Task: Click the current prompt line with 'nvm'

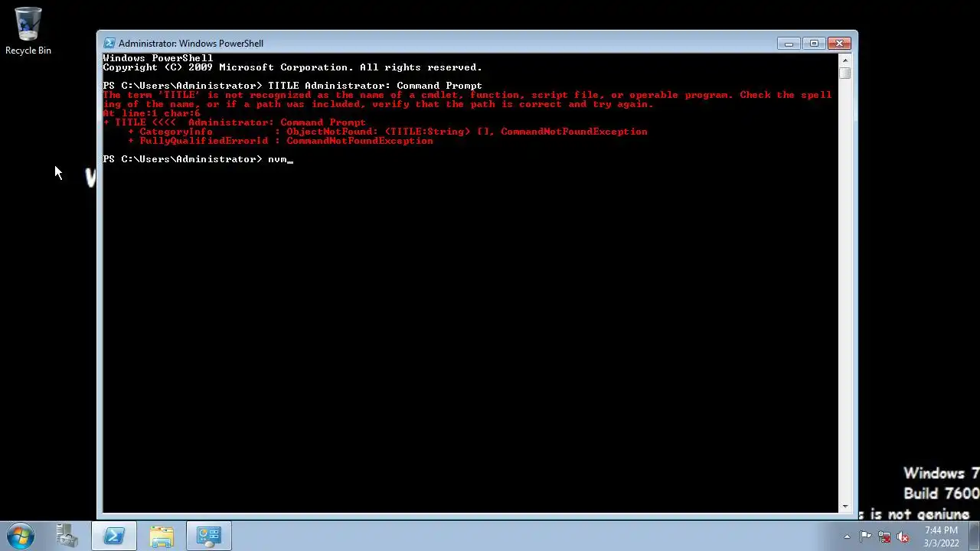Action: (x=198, y=159)
